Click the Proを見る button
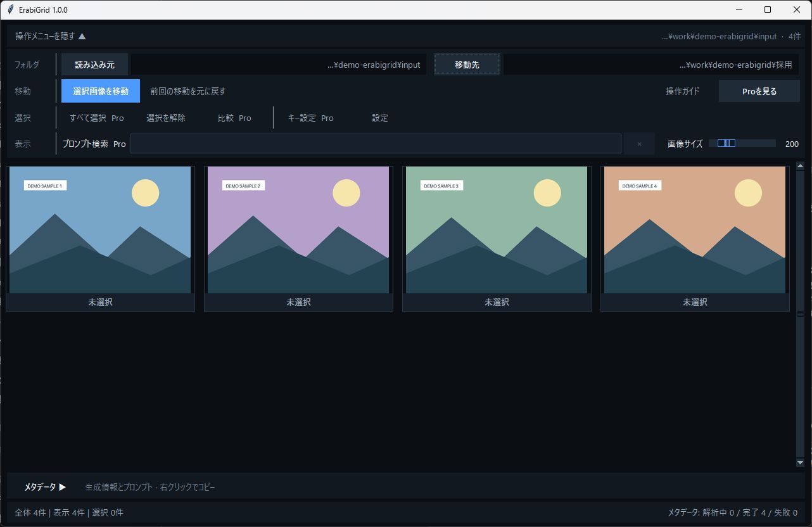The width and height of the screenshot is (812, 527). (x=759, y=91)
